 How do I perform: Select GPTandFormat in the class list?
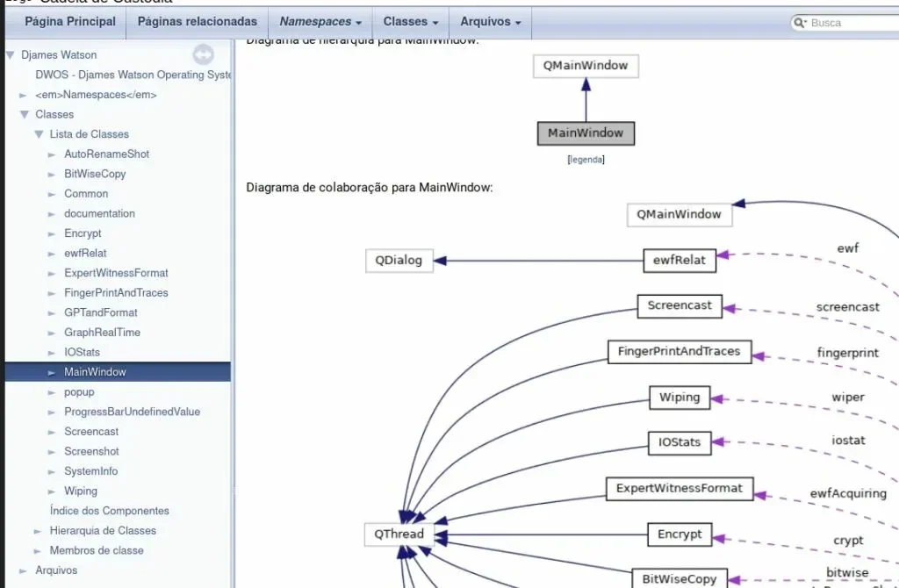click(x=101, y=313)
